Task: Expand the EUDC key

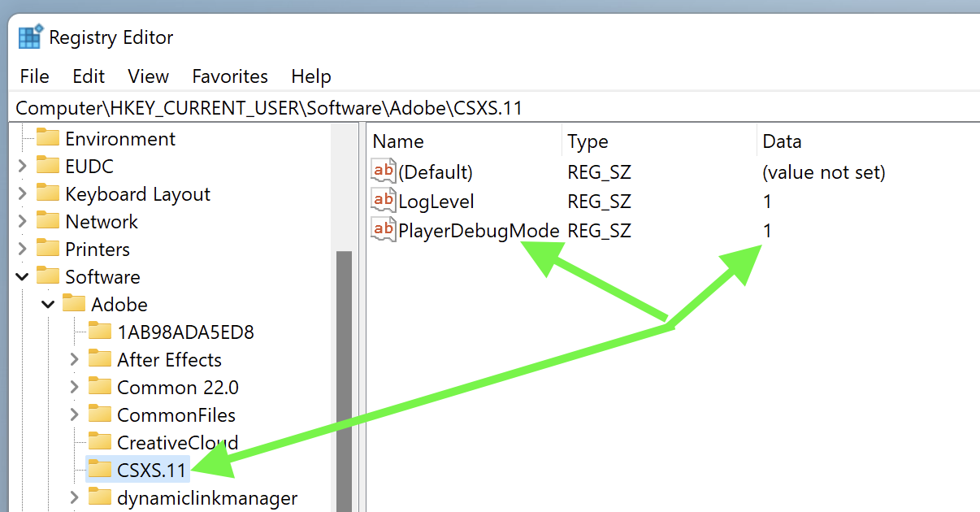Action: (22, 167)
